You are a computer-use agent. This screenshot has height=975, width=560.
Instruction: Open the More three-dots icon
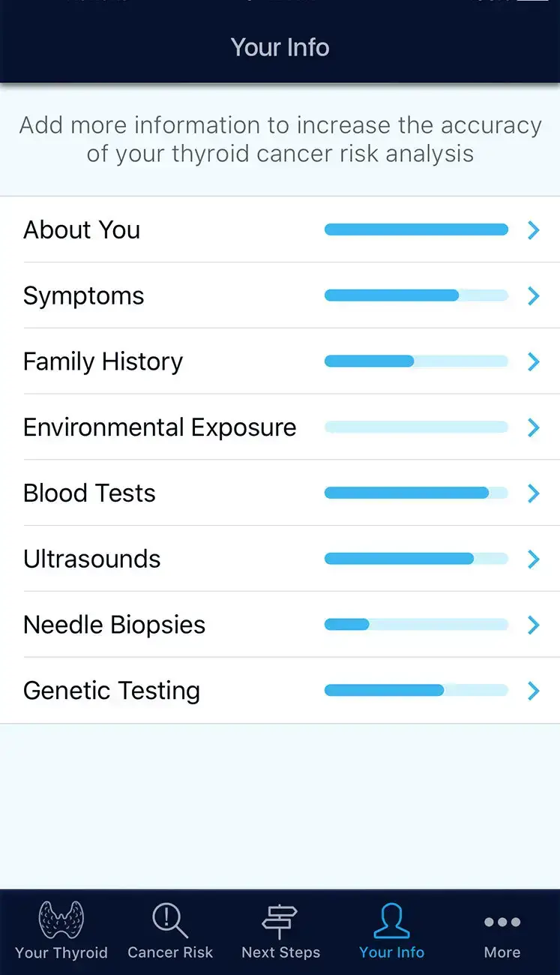[x=502, y=922]
